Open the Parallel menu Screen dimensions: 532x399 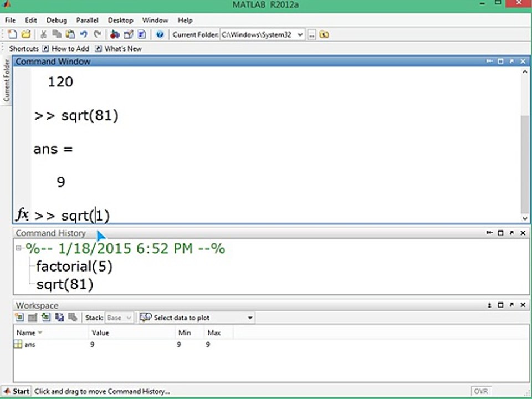coord(87,21)
